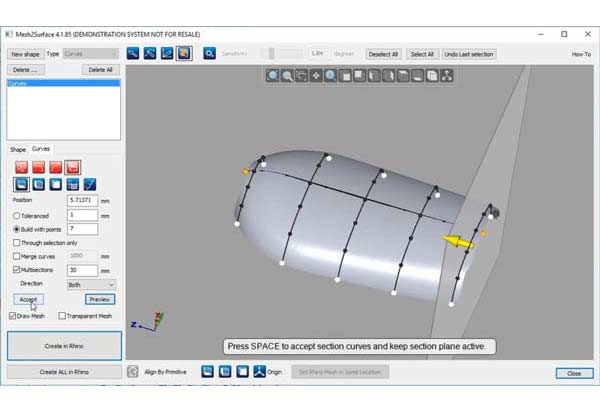Click the pan arrows icon in viewport toolbar
The height and width of the screenshot is (412, 600).
click(316, 75)
